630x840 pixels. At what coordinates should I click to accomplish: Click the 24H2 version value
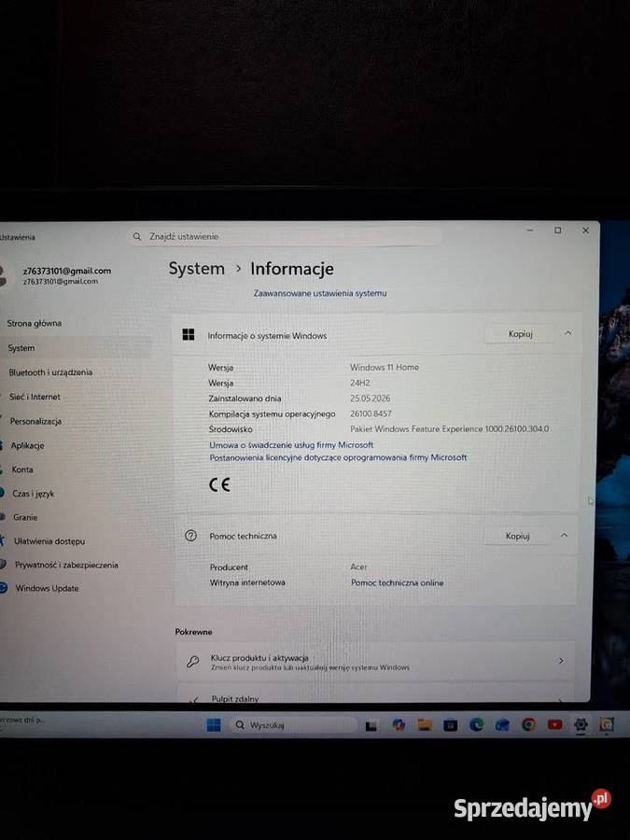click(x=360, y=383)
